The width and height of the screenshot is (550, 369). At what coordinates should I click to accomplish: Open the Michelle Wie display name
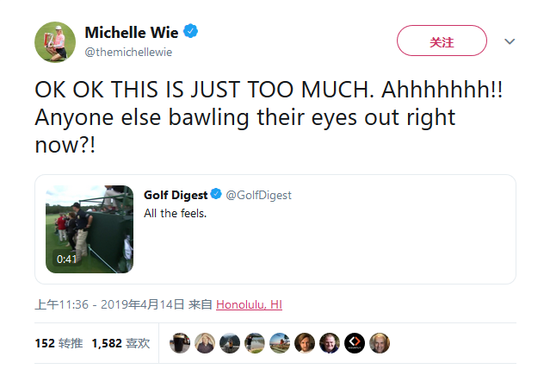pos(132,33)
